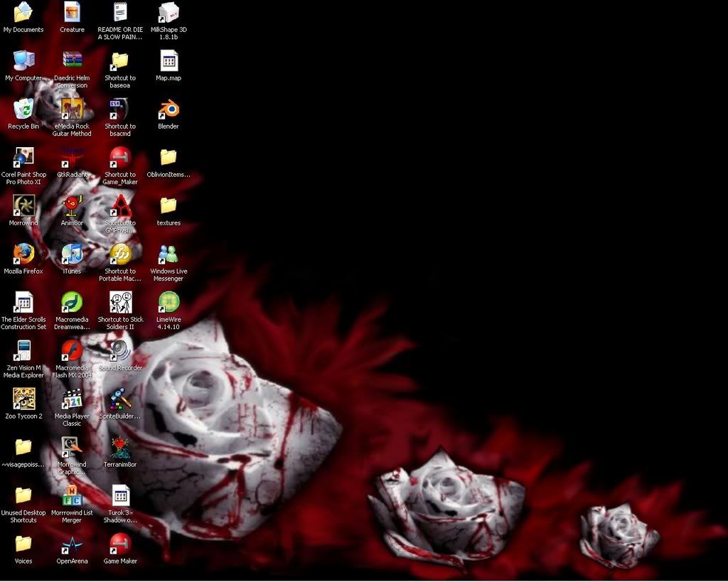
Task: Select the Sound Recorder shortcut
Action: tap(120, 350)
